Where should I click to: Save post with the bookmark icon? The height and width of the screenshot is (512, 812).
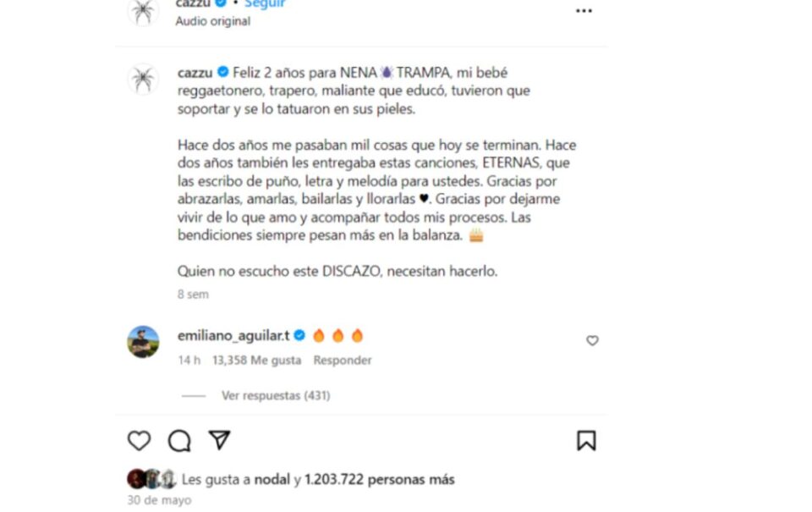586,440
